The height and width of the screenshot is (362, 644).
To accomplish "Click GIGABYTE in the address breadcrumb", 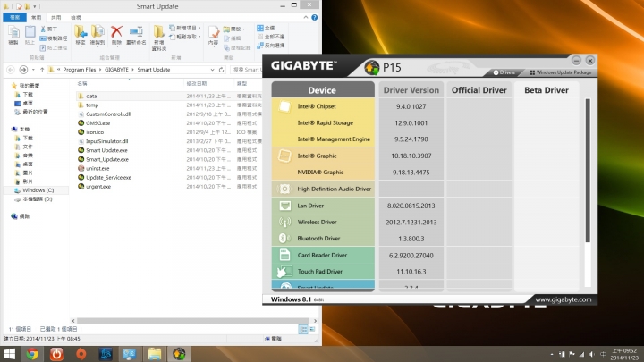I will 116,70.
